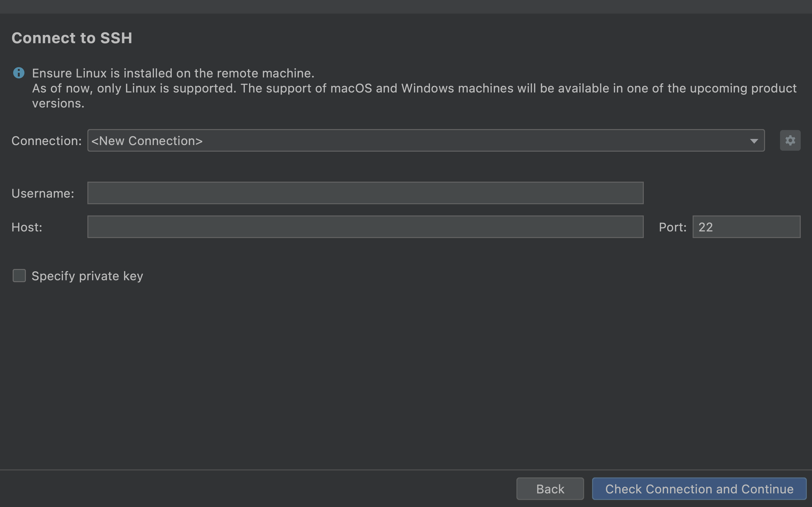Click the settings cog next to Connection dropdown

point(790,140)
